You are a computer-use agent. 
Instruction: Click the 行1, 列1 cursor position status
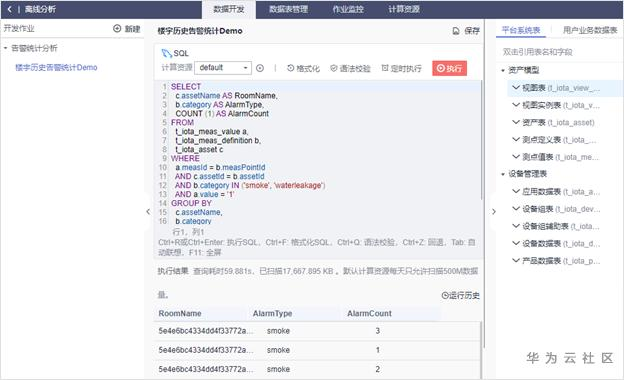pyautogui.click(x=188, y=232)
